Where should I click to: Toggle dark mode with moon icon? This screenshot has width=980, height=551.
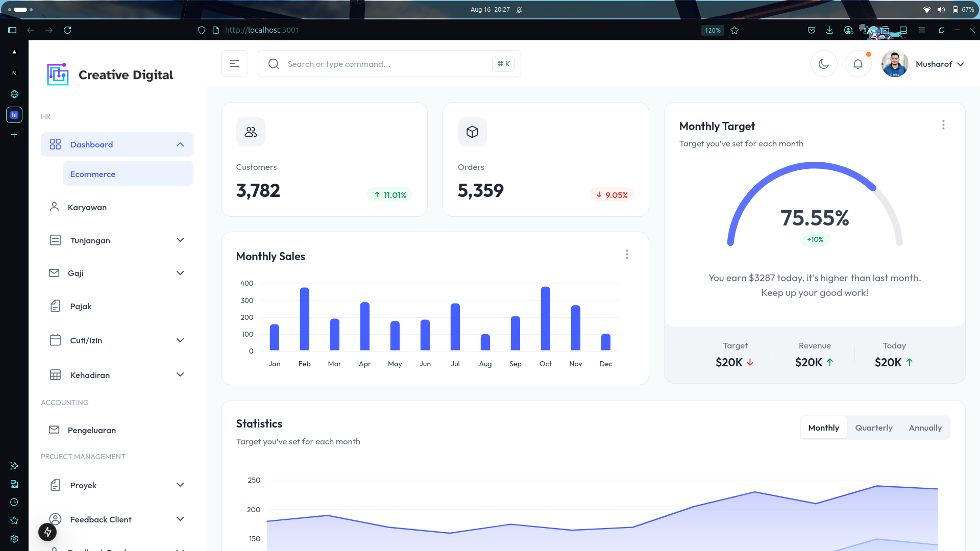[824, 64]
